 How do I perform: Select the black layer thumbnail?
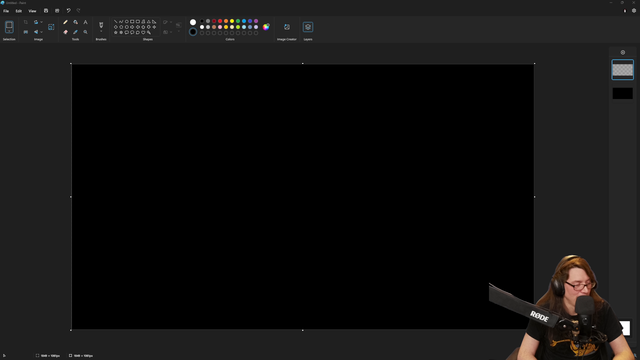point(622,93)
